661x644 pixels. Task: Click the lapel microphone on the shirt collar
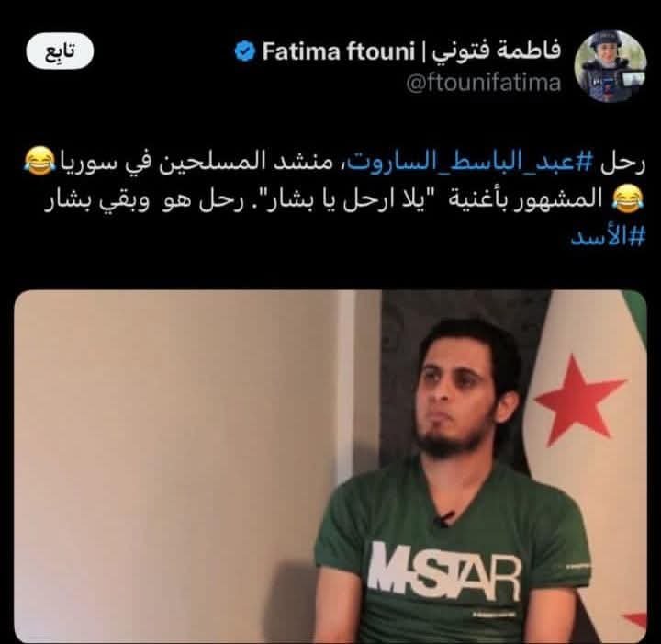click(x=443, y=519)
